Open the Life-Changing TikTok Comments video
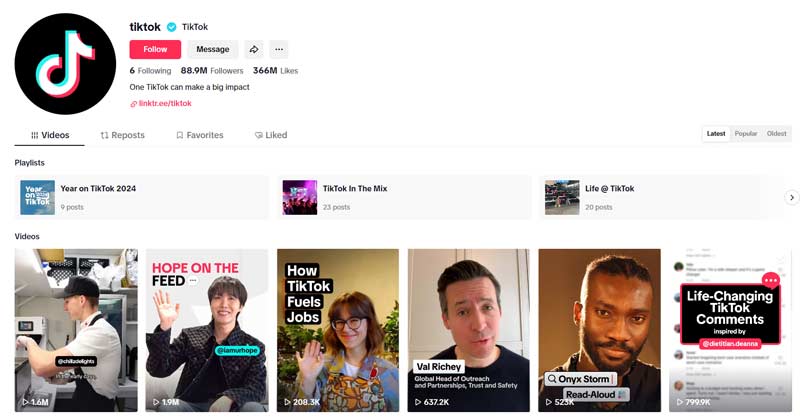This screenshot has width=800, height=420. click(730, 330)
